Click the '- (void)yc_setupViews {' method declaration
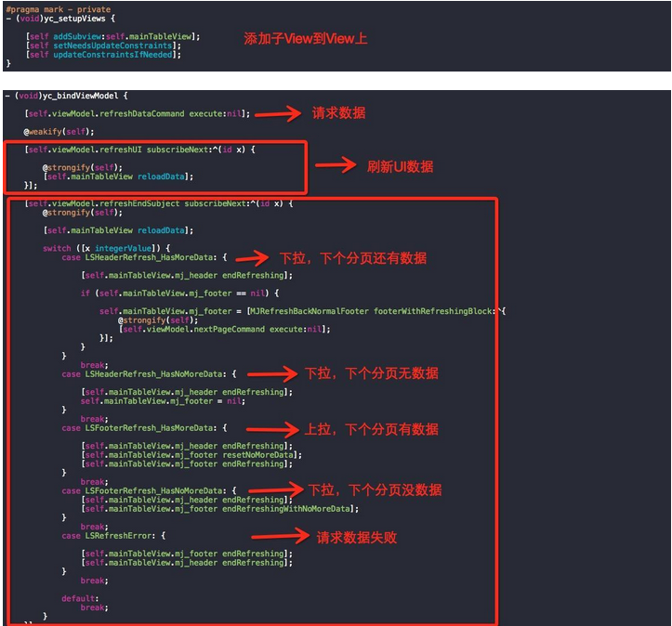 60,19
